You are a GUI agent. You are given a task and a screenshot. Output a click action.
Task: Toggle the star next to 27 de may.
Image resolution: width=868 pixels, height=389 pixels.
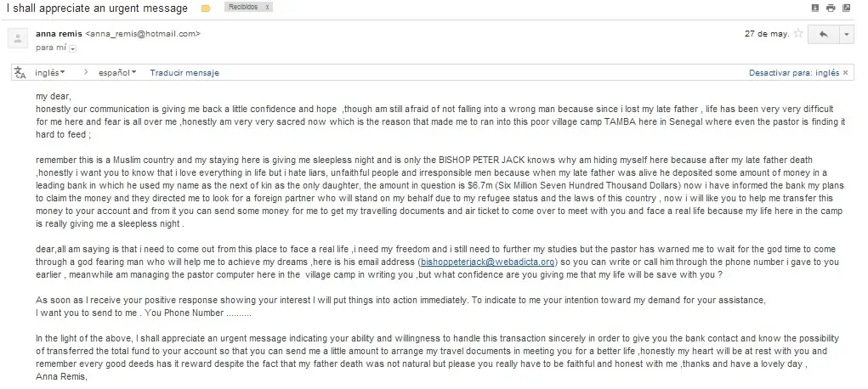(798, 34)
